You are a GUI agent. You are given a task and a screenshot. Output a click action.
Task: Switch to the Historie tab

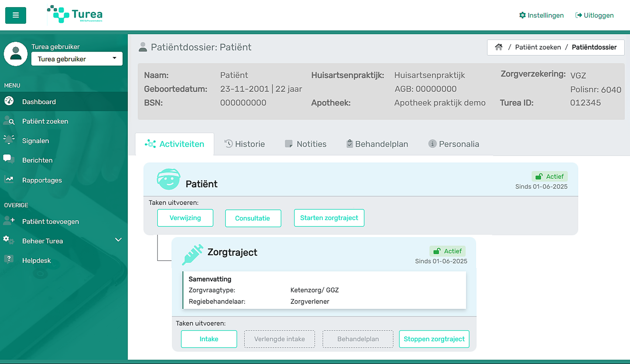pyautogui.click(x=244, y=144)
